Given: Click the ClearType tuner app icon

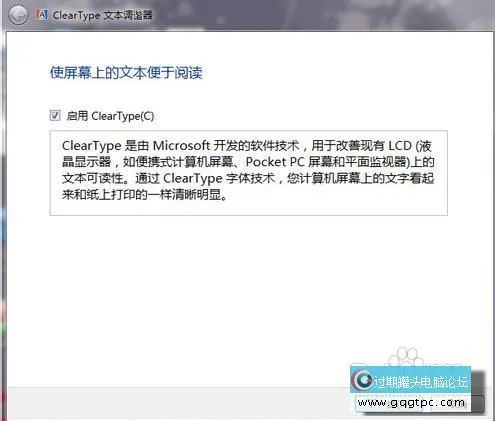Looking at the screenshot, I should pos(42,15).
